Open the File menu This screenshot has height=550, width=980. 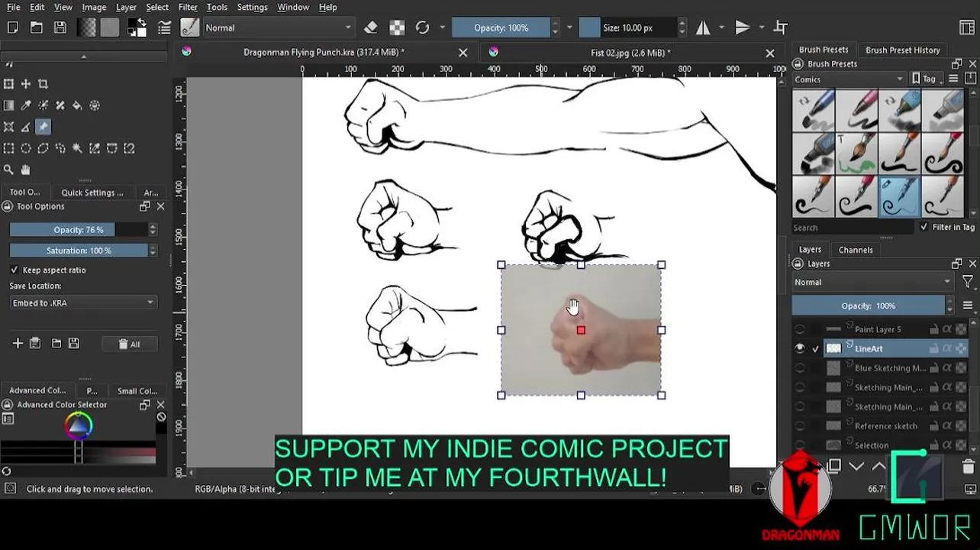[14, 7]
